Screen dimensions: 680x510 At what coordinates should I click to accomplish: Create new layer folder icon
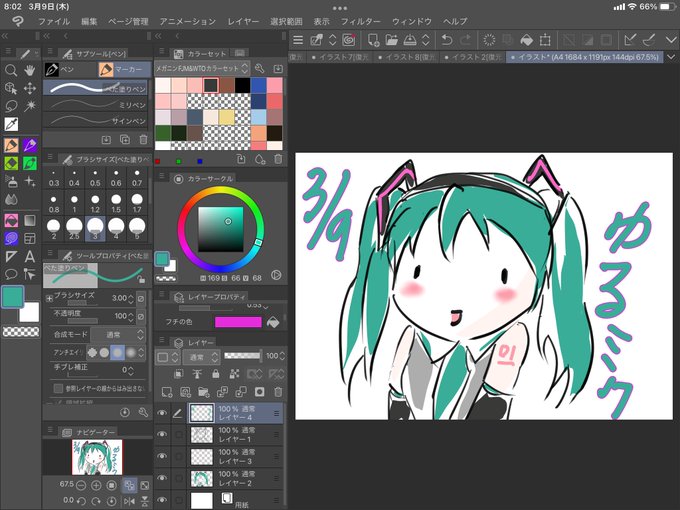[x=203, y=392]
